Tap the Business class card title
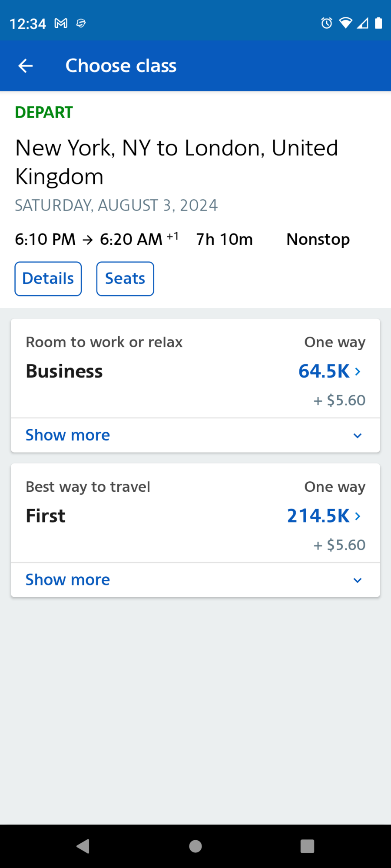This screenshot has width=391, height=868. tap(64, 371)
